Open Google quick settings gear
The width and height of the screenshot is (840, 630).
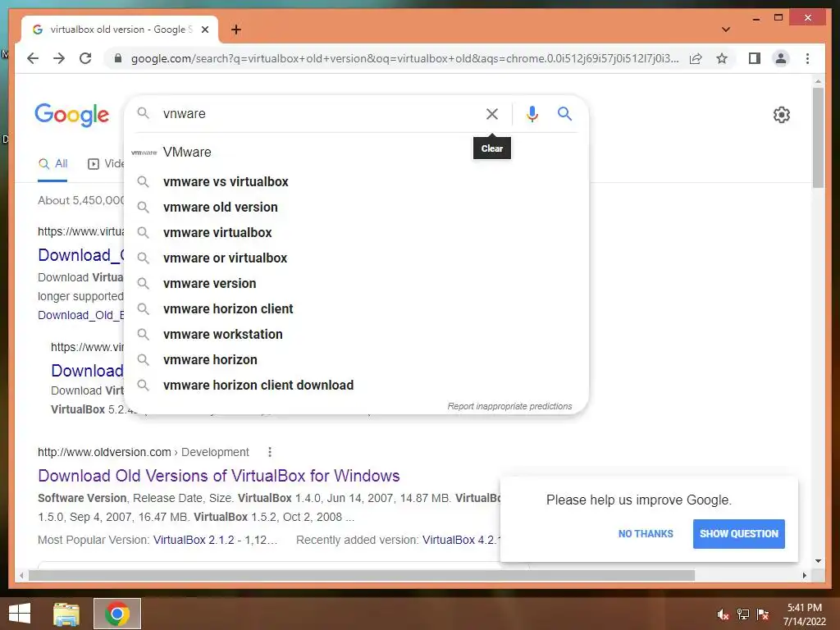coord(781,115)
